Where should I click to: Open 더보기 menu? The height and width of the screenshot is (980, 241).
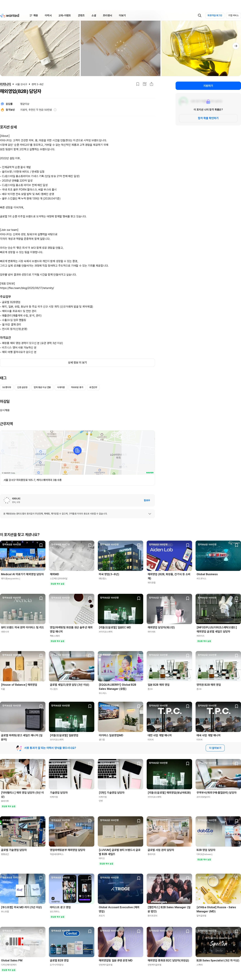[122, 16]
